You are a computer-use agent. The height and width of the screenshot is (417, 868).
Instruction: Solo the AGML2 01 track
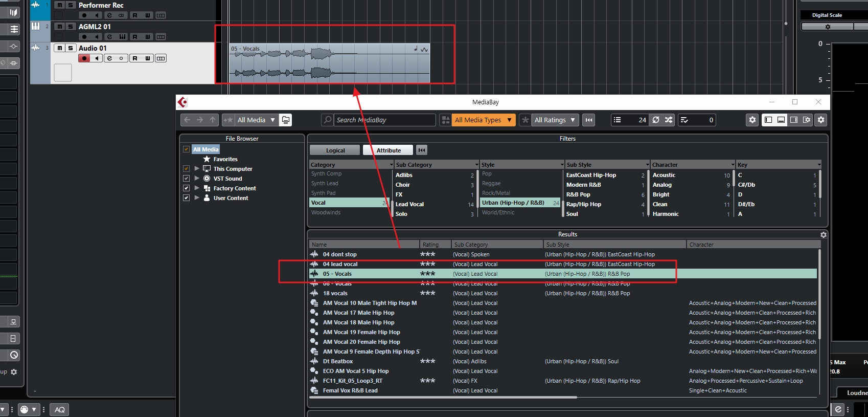click(71, 27)
